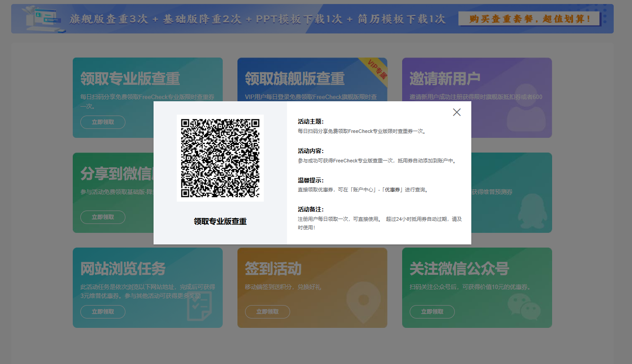Click 立即领取 under 签到活动 card

point(267,312)
